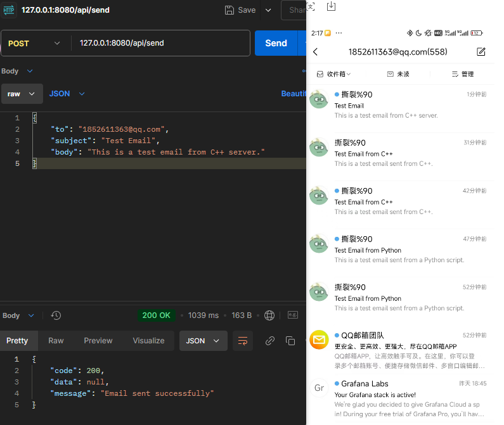The width and height of the screenshot is (504, 425).
Task: Click the QQ邮箱团队 yellow envelope avatar
Action: (319, 339)
